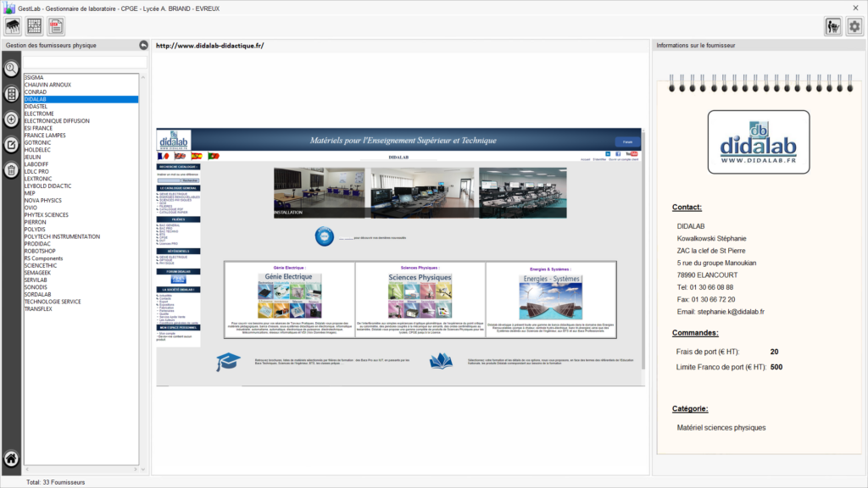
Task: Click the edit supplier pencil icon
Action: point(11,145)
